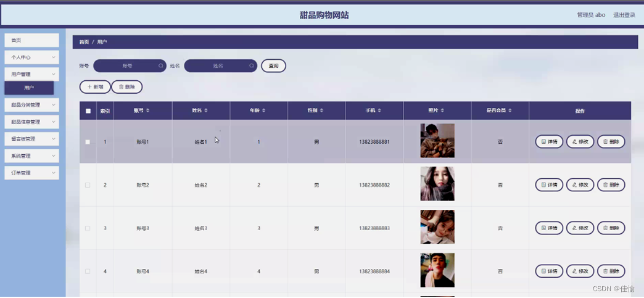
Task: Click 查询 search button
Action: (x=273, y=66)
